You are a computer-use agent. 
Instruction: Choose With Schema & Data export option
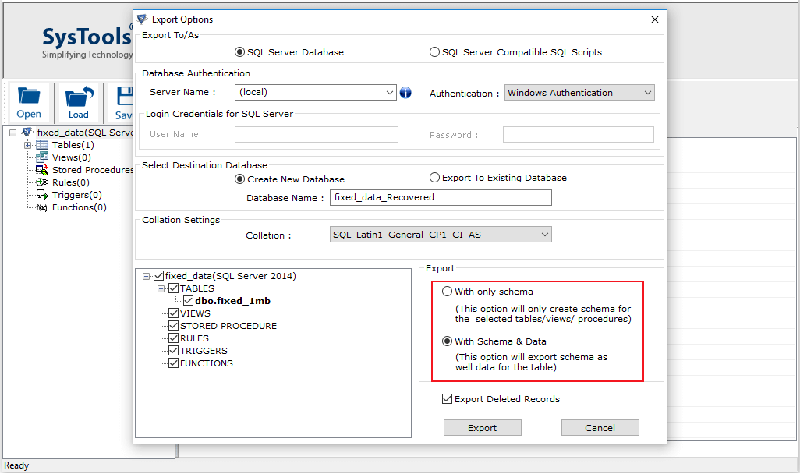point(447,341)
